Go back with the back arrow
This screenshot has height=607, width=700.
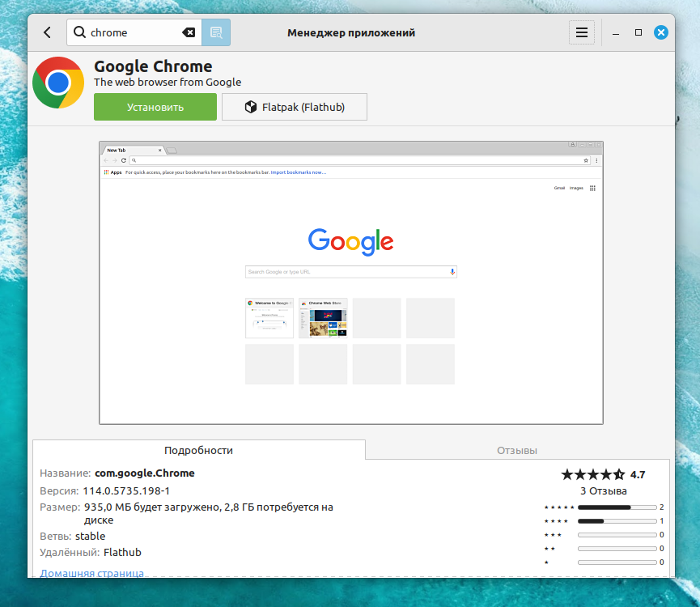(x=47, y=32)
